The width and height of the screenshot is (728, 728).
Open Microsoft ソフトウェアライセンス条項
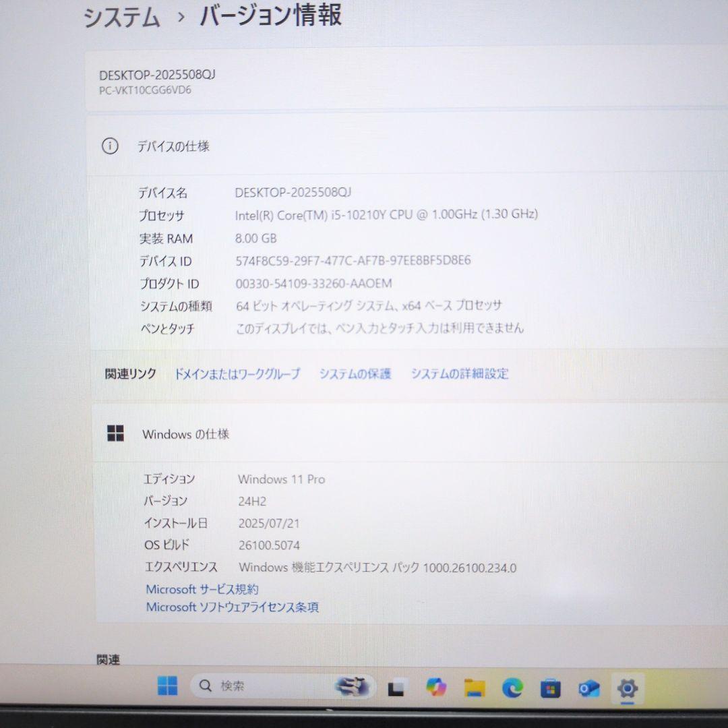coord(233,607)
